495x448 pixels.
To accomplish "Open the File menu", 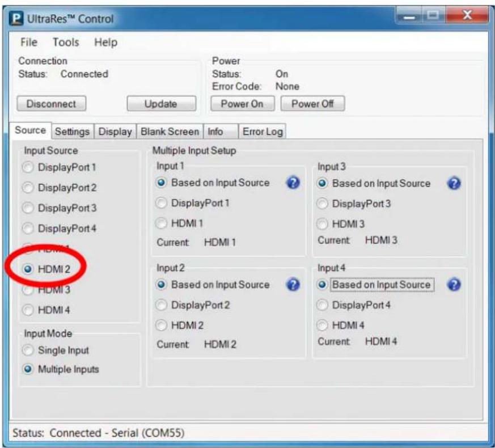I will [x=29, y=42].
